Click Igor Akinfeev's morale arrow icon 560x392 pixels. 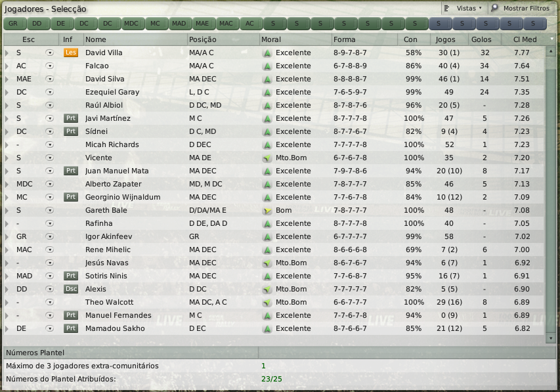coord(267,237)
